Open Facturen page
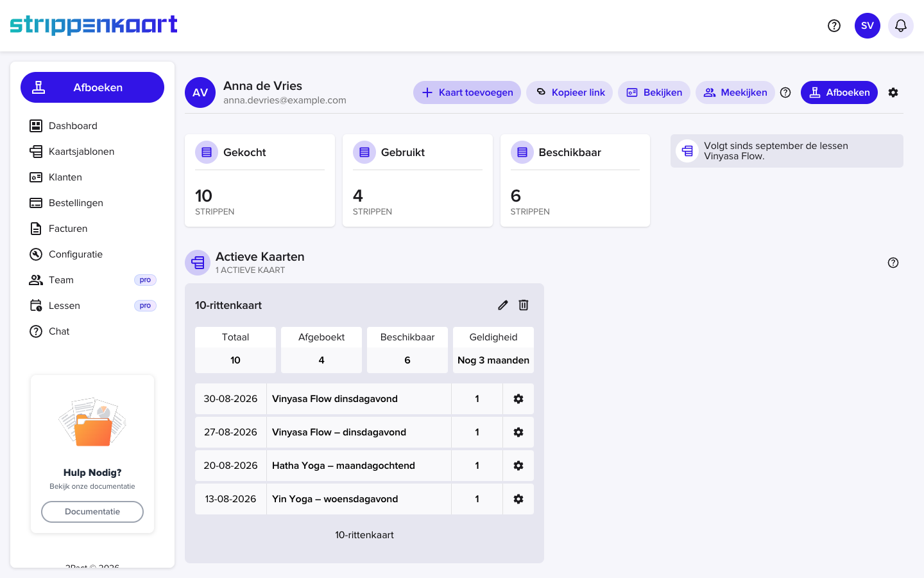924x578 pixels. point(92,229)
